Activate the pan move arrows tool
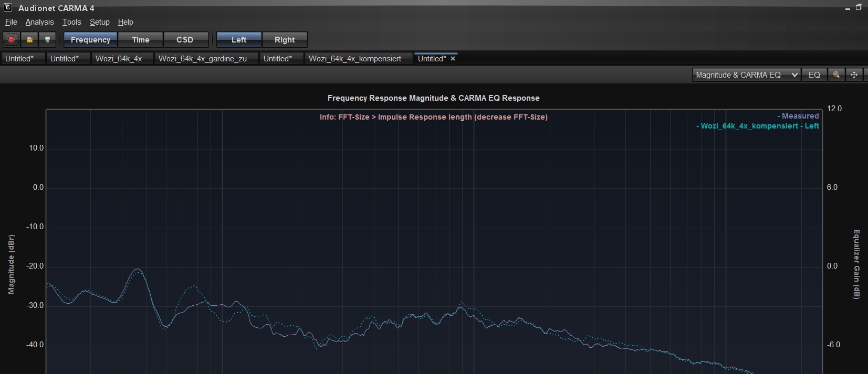The height and width of the screenshot is (374, 868). pos(854,75)
